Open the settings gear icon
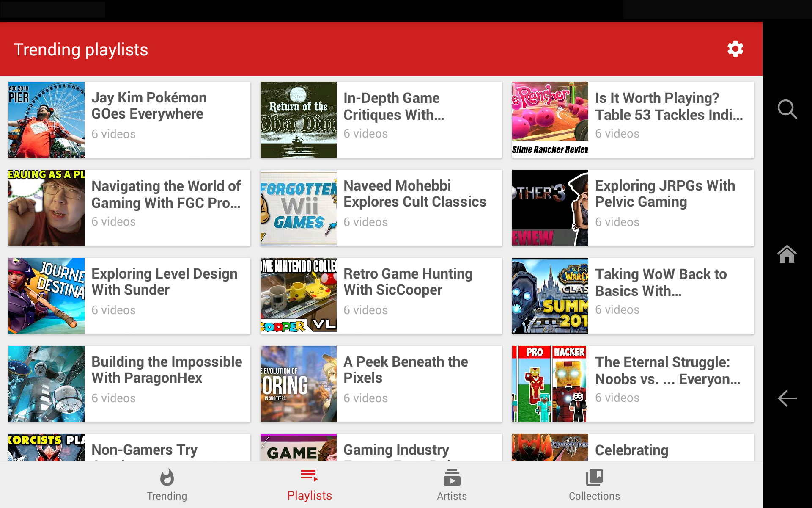The height and width of the screenshot is (508, 812). [735, 49]
